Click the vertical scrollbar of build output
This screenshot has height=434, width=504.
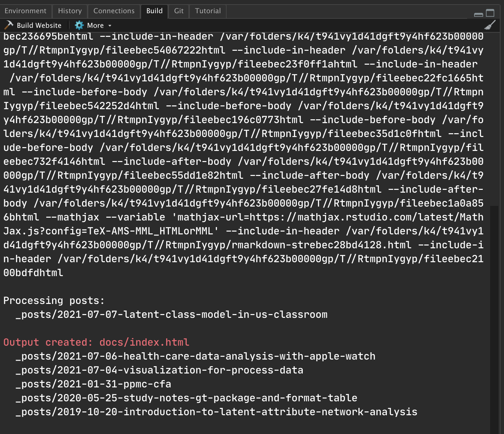(x=494, y=313)
